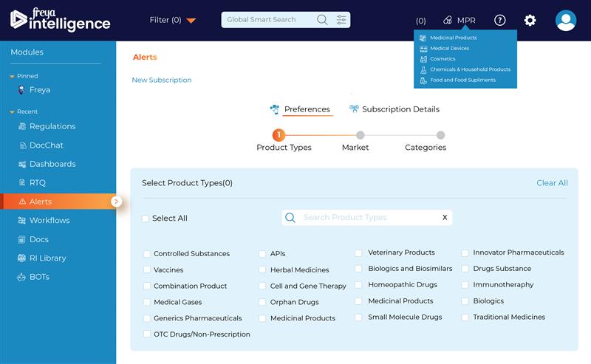Open advanced search filter sliders icon

coord(341,20)
